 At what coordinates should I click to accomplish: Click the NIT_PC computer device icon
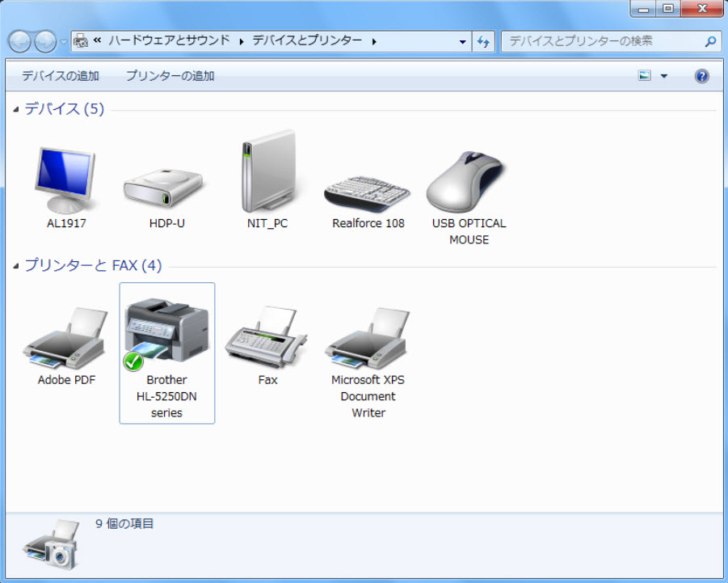pos(267,172)
